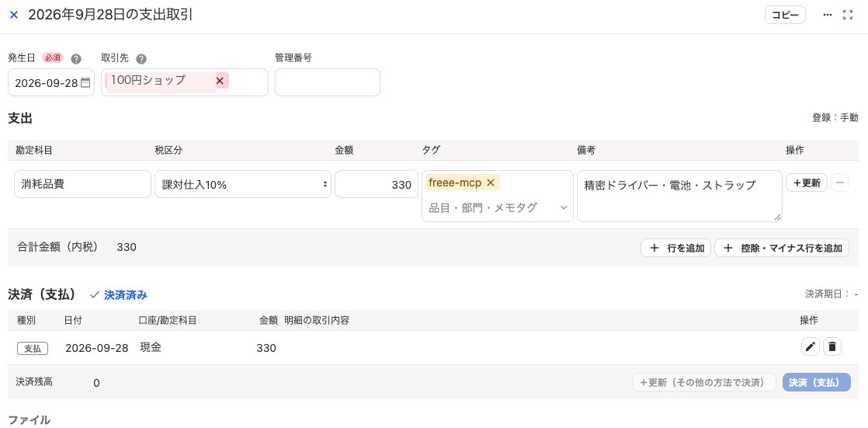Viewport: 868px width, 428px height.
Task: Click the 決済済み status label
Action: click(x=119, y=295)
